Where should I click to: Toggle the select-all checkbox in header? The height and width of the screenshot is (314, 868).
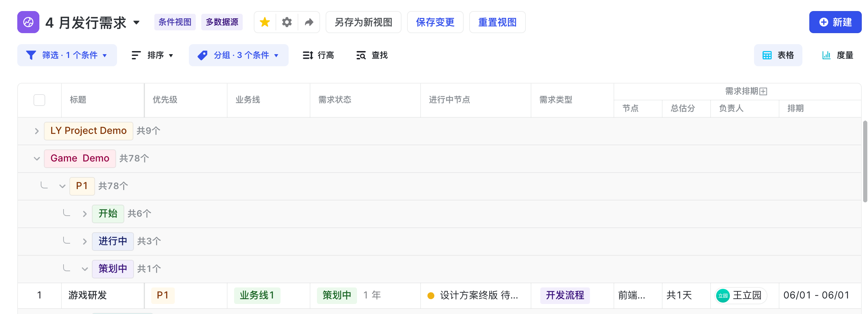tap(39, 100)
